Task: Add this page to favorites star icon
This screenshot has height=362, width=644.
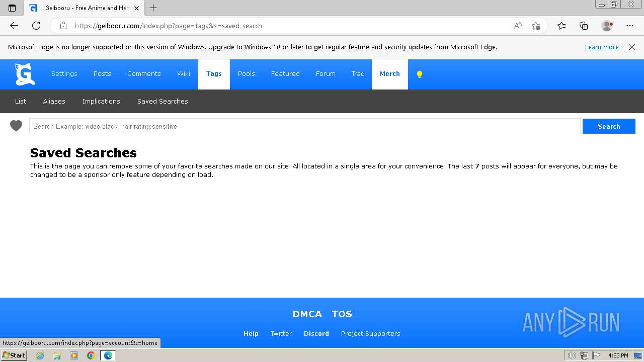Action: point(536,26)
